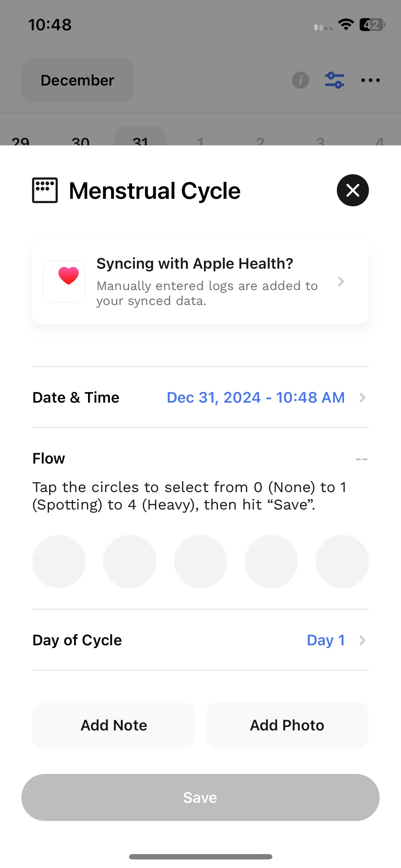The image size is (401, 868).
Task: Open the Date & Time chevron
Action: [363, 398]
